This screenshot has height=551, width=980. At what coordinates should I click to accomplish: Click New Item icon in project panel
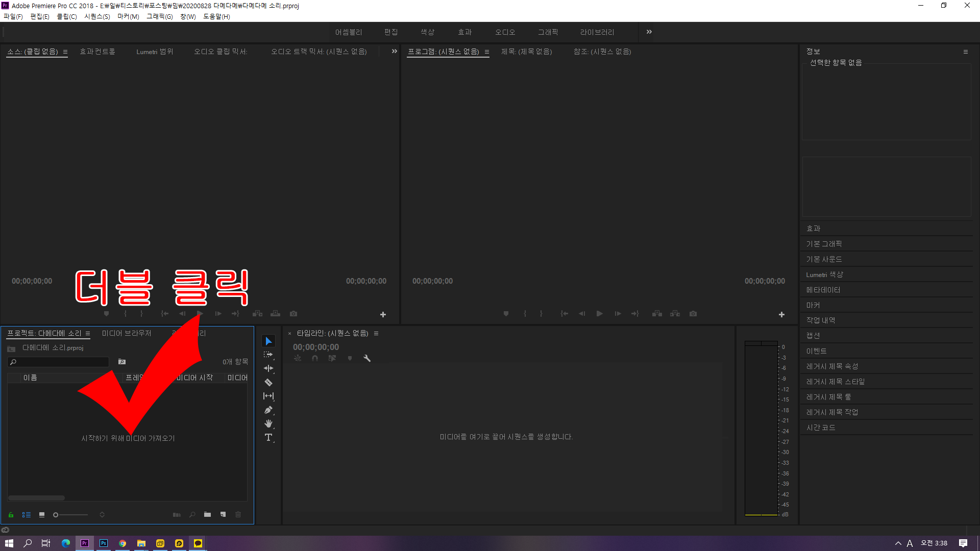point(223,515)
